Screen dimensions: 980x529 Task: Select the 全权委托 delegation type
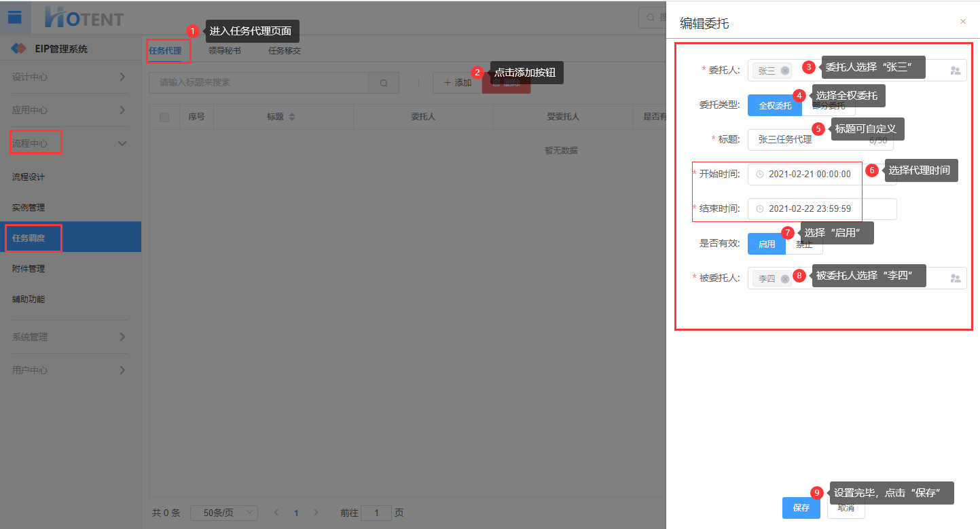pos(774,106)
